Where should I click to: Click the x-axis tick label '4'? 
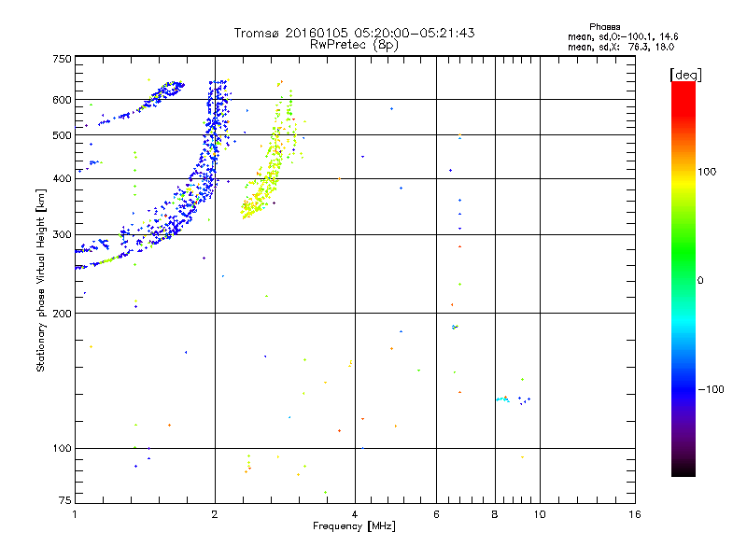click(x=355, y=514)
